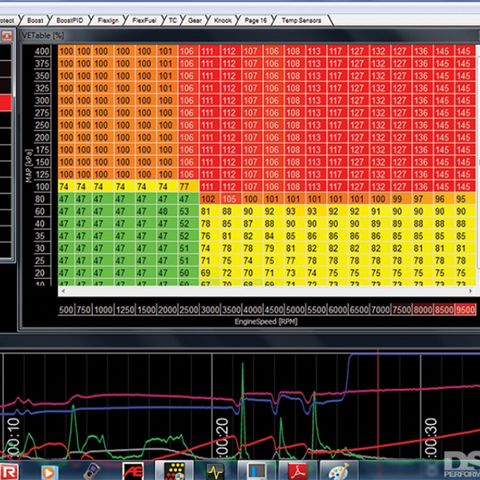The height and width of the screenshot is (480, 480).
Task: Click the 00:10 time marker in the log
Action: pos(13,437)
